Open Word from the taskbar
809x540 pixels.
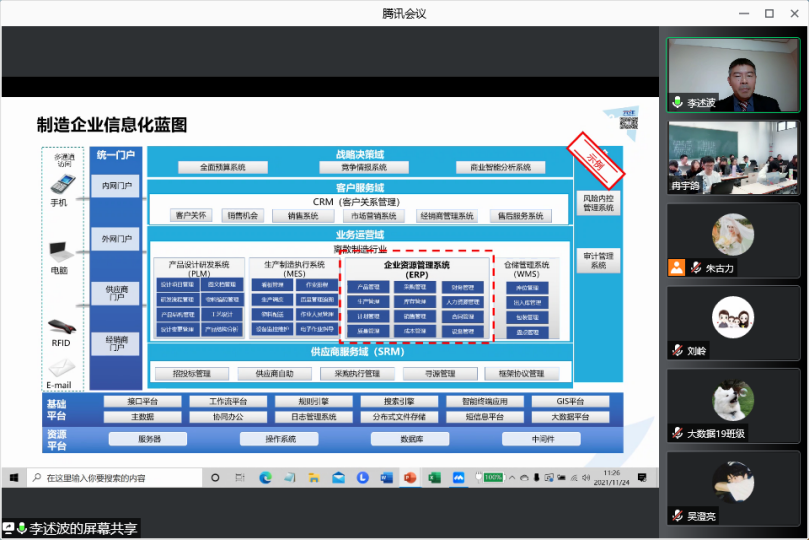386,478
